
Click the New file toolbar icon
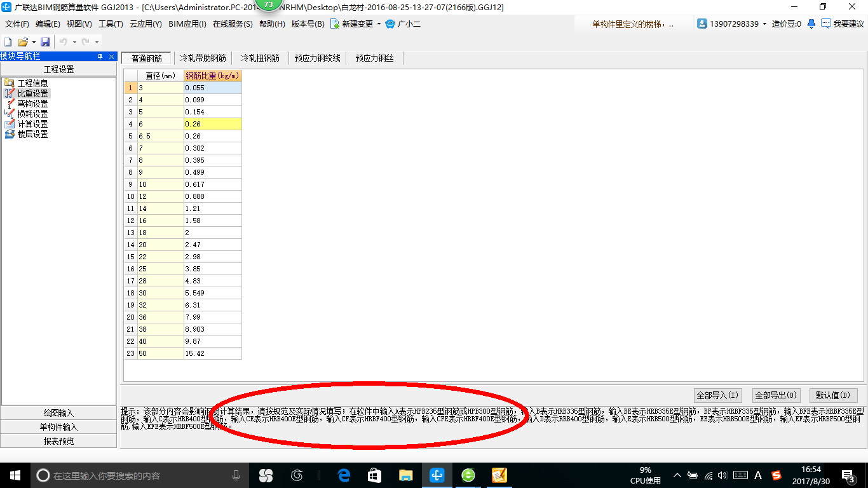tap(8, 42)
